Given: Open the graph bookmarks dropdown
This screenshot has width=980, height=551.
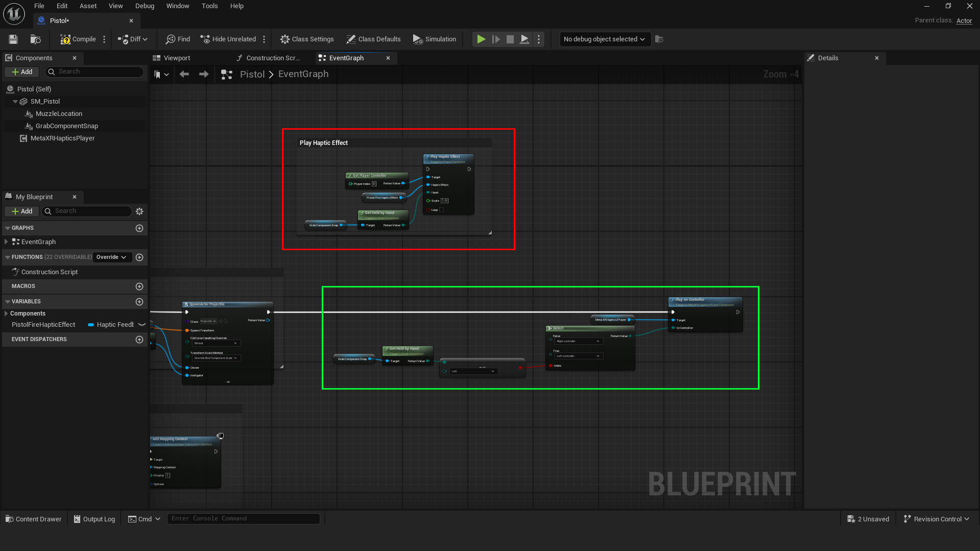Looking at the screenshot, I should [161, 75].
